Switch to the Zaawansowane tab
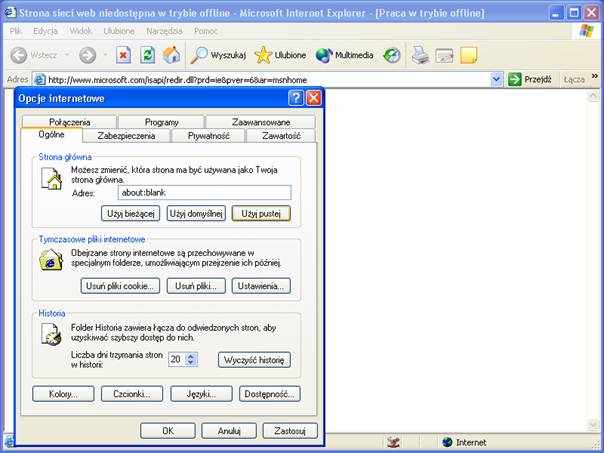 point(261,122)
